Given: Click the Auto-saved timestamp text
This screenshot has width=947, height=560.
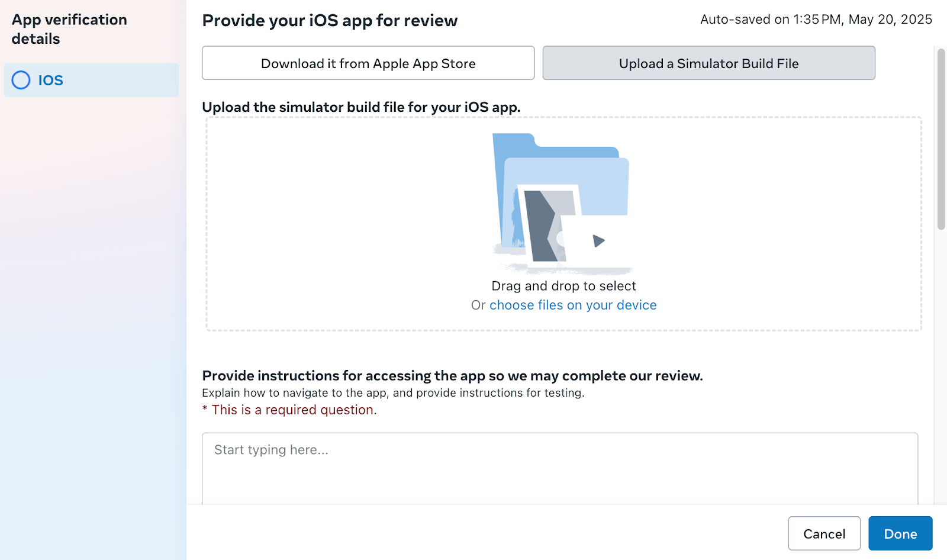Looking at the screenshot, I should (x=816, y=20).
